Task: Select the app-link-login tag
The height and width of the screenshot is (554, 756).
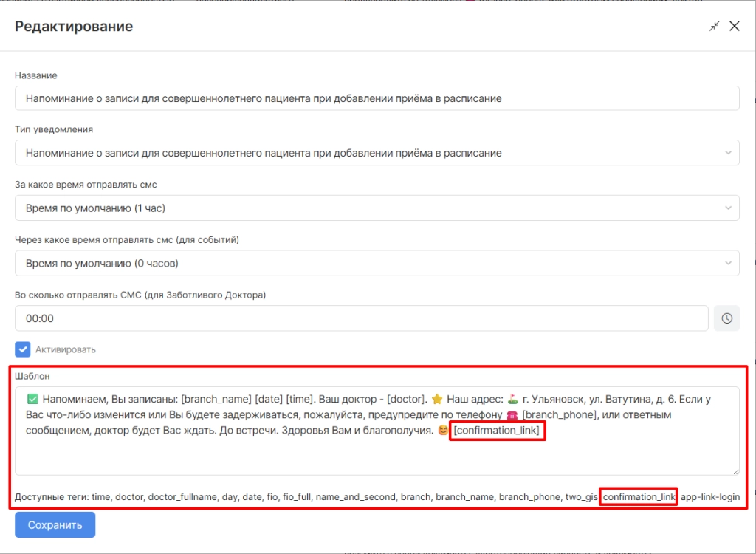Action: point(709,497)
